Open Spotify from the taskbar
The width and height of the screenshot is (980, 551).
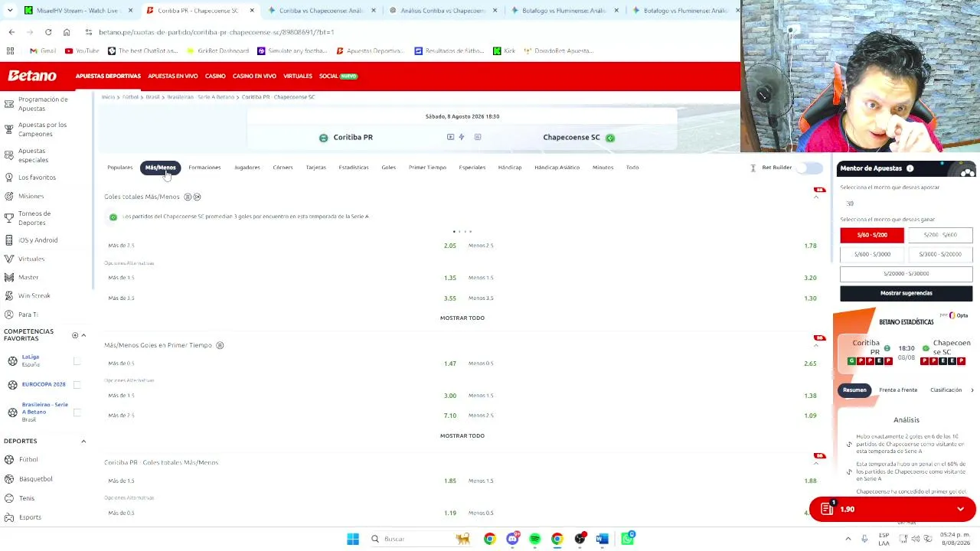click(534, 539)
